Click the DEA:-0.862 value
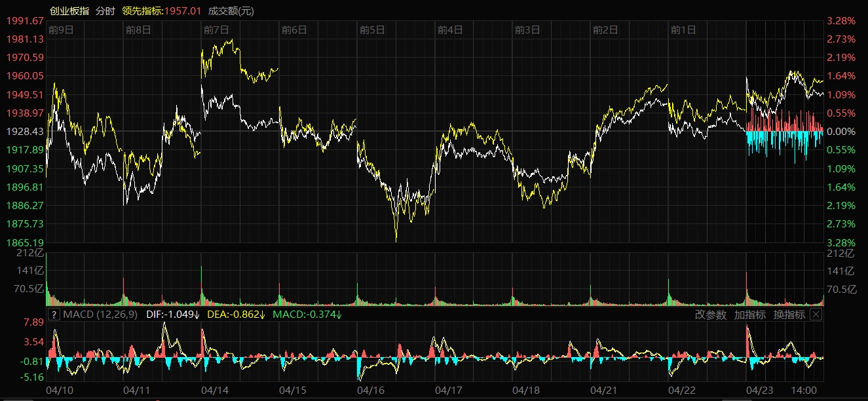Viewport: 868px width, 401px height. (x=235, y=315)
